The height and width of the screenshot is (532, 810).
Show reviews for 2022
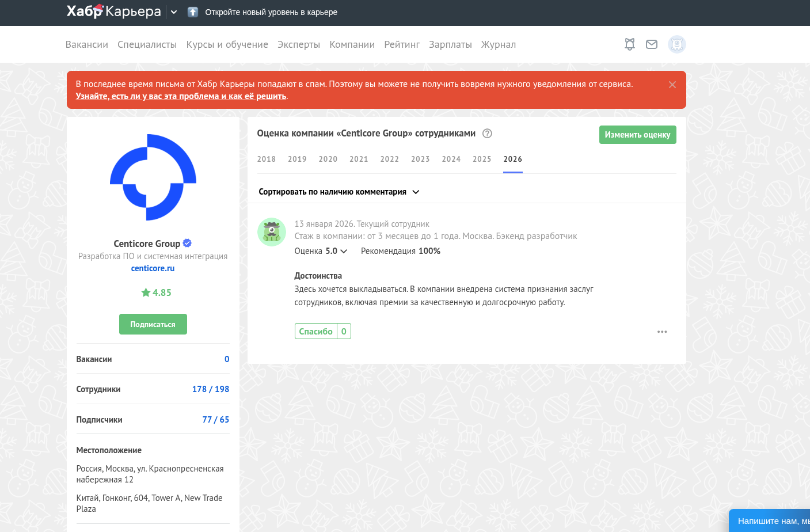(x=390, y=159)
